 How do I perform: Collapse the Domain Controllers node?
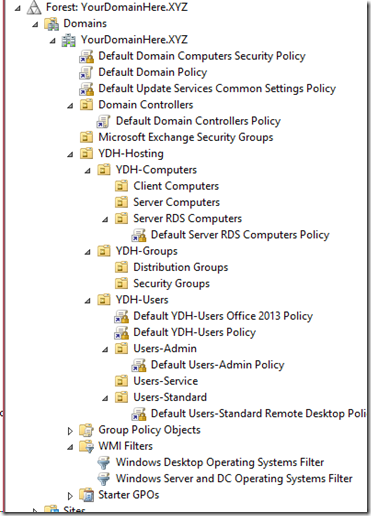[70, 106]
